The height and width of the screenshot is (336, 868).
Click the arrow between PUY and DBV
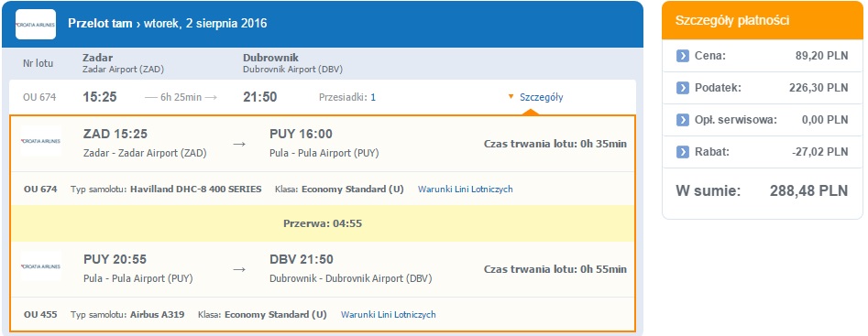(x=238, y=270)
